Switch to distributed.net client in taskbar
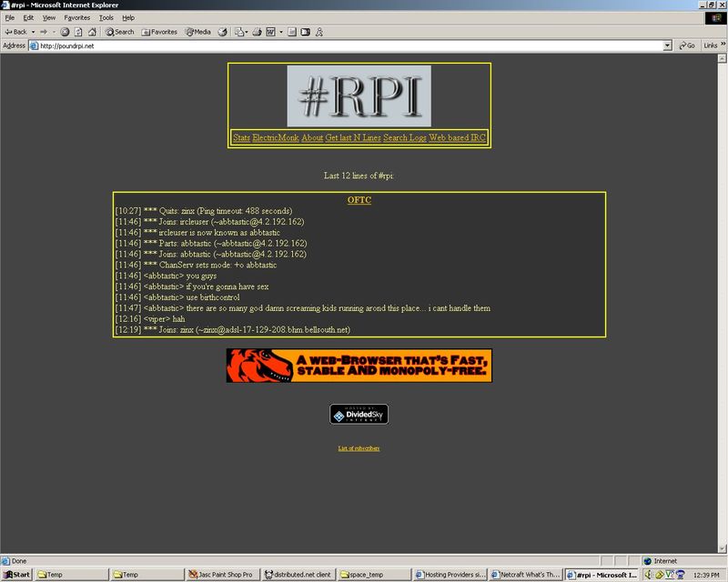Screen dimensions: 728x582 298,575
